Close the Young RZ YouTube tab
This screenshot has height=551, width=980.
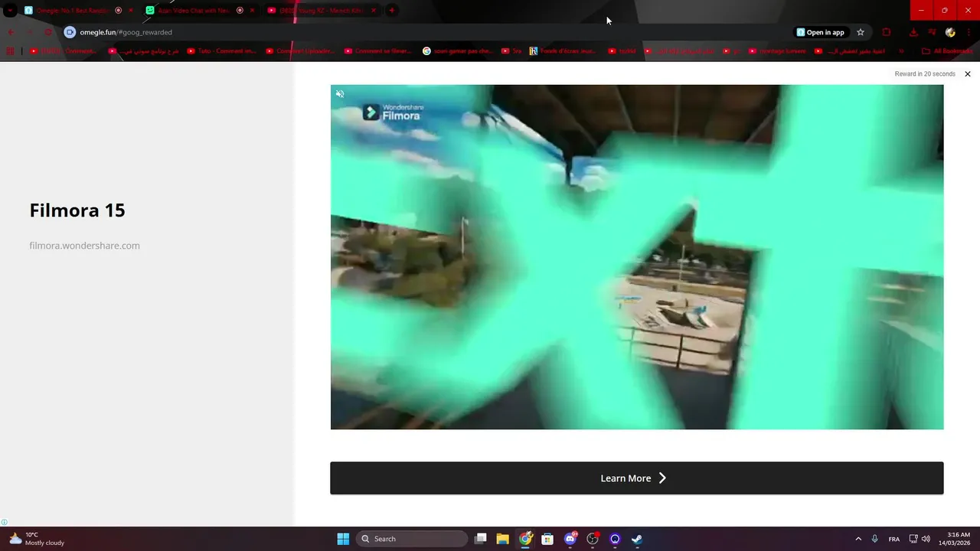coord(374,11)
